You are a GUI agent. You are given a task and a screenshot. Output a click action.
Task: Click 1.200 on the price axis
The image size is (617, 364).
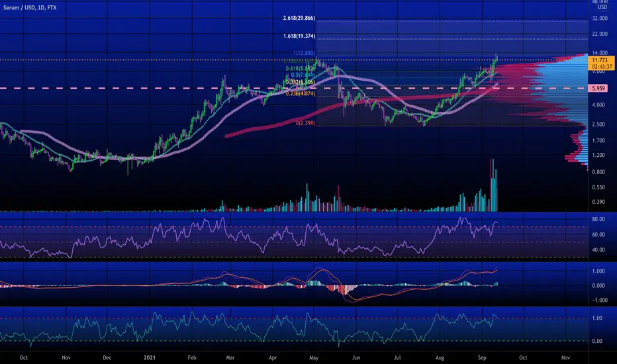point(598,155)
